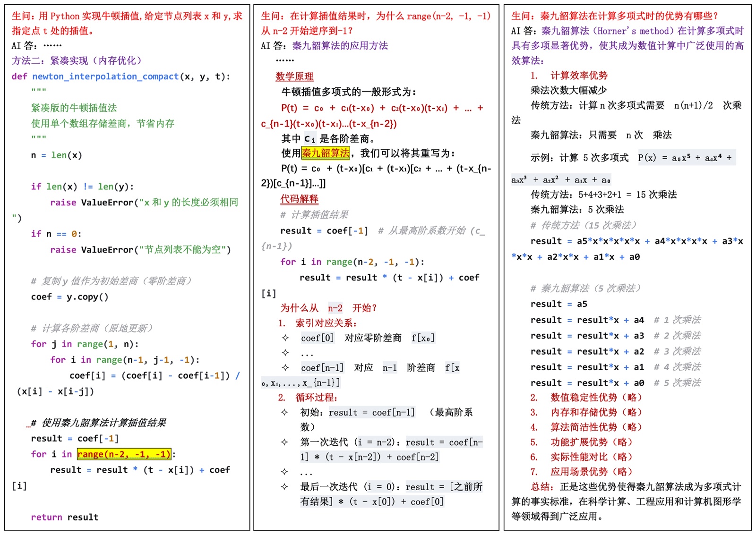This screenshot has width=756, height=535.
Task: Click the "2. 循环过程" list heading
Action: tap(308, 398)
